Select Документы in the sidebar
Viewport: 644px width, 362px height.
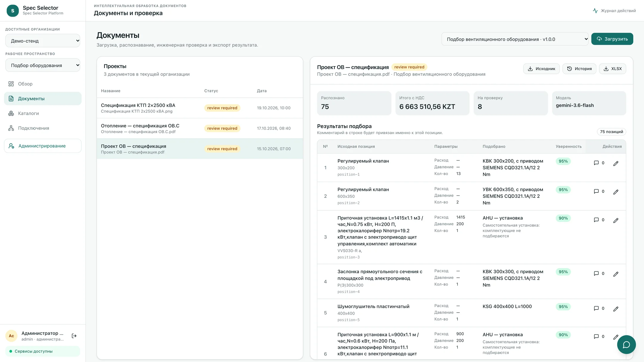click(x=43, y=99)
